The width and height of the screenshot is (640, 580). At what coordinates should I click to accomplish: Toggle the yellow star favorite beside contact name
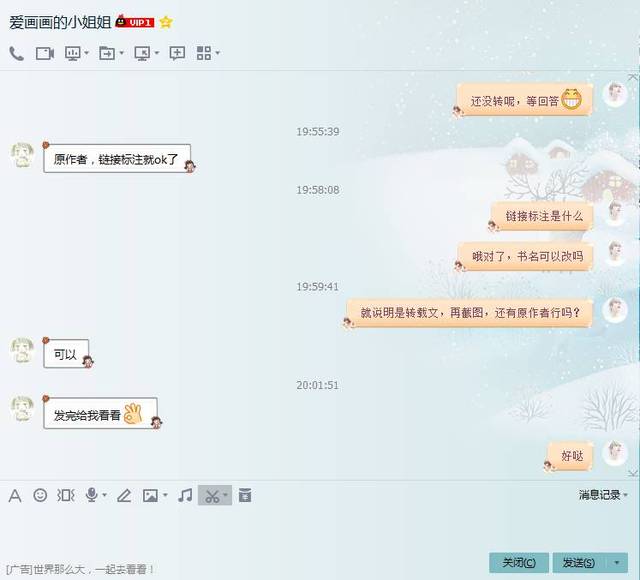point(166,22)
